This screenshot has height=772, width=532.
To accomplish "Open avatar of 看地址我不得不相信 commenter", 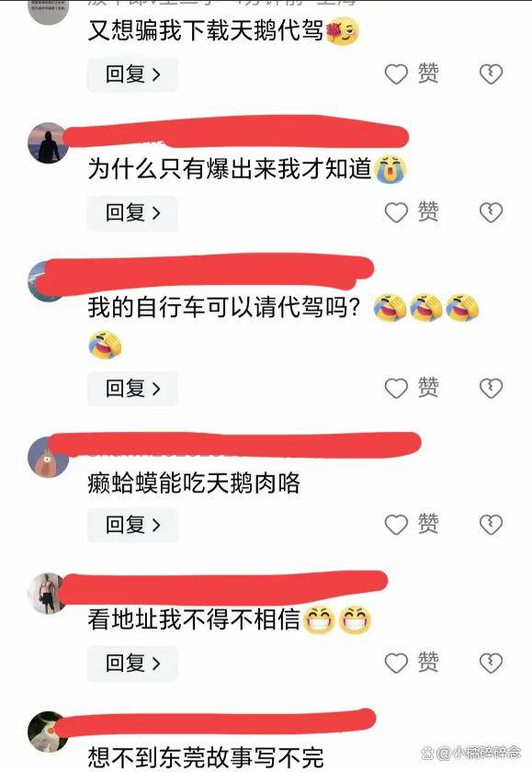I will click(48, 594).
